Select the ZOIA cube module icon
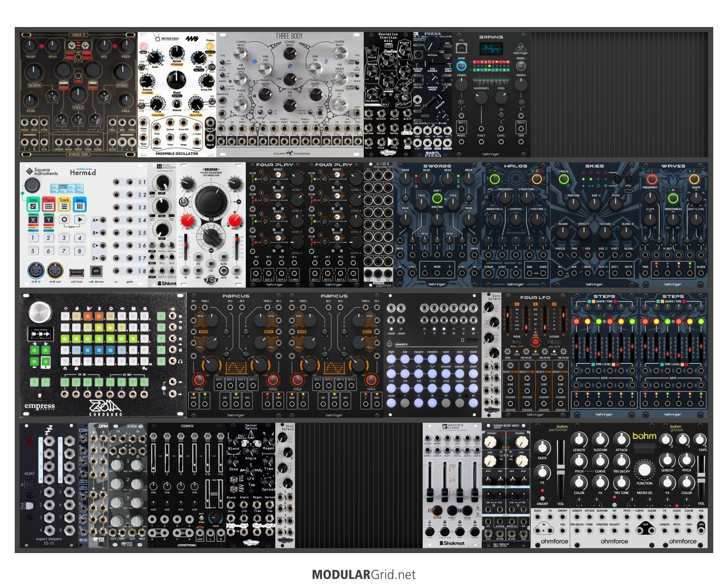 (x=145, y=309)
